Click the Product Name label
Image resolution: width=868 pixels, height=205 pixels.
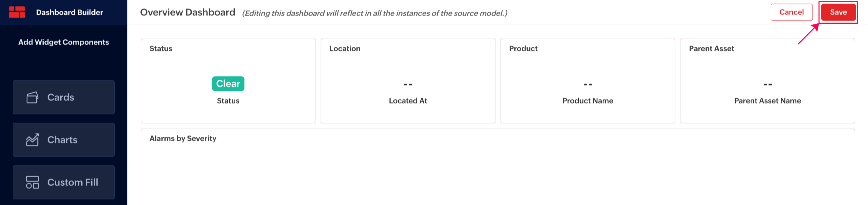(x=588, y=101)
